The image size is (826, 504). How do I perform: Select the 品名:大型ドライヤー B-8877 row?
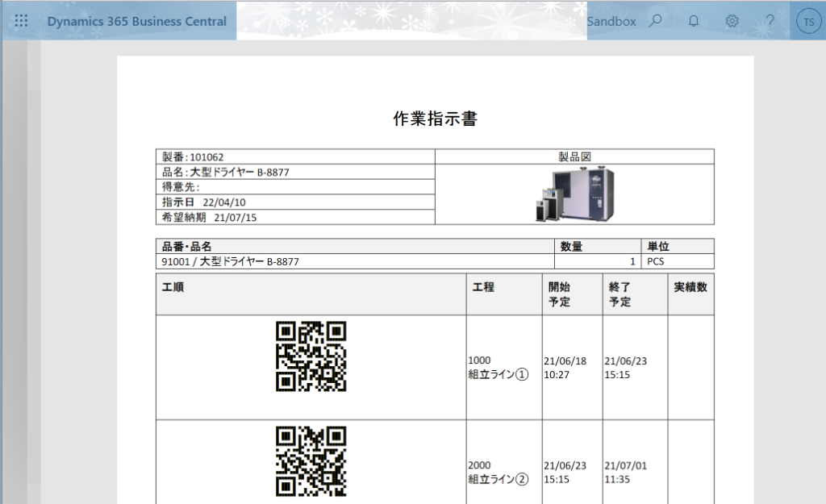(295, 172)
